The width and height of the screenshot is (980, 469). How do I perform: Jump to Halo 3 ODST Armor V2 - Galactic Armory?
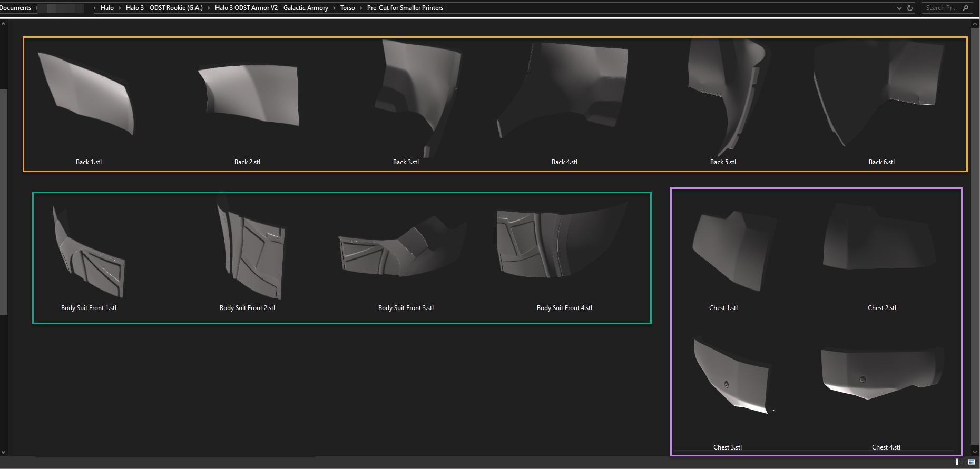[x=271, y=8]
